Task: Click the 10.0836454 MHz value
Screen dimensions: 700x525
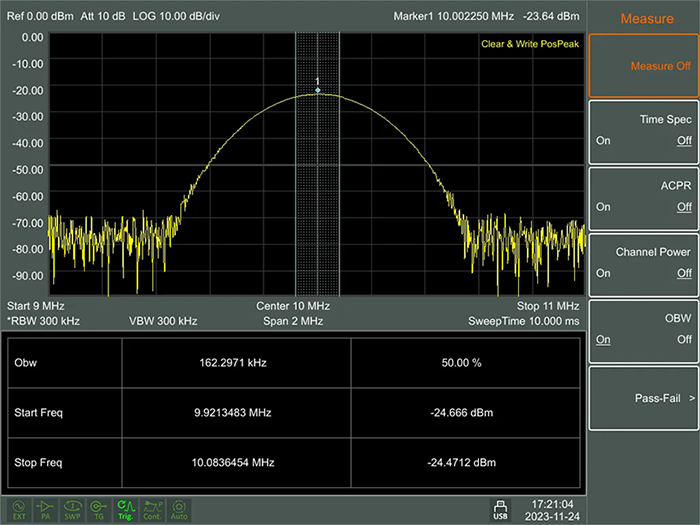Action: pos(233,462)
